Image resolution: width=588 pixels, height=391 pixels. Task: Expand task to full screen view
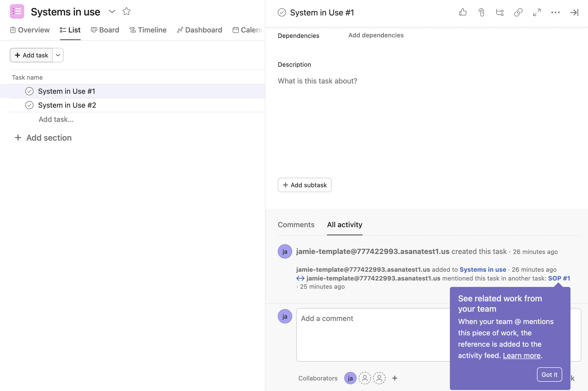point(537,12)
